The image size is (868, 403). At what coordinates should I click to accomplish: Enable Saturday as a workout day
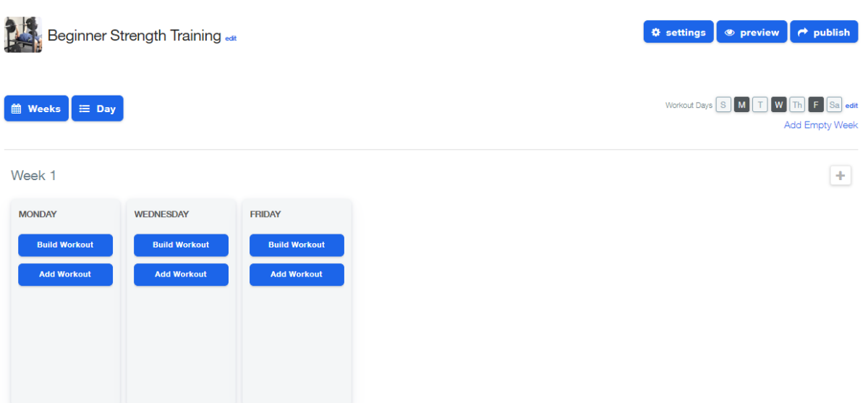[834, 105]
